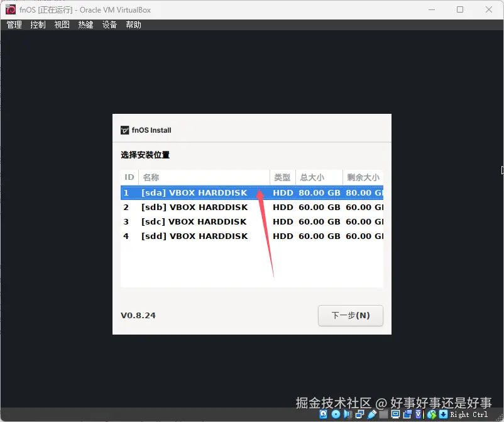Open the 设备 menu
The width and height of the screenshot is (504, 422).
pyautogui.click(x=109, y=25)
